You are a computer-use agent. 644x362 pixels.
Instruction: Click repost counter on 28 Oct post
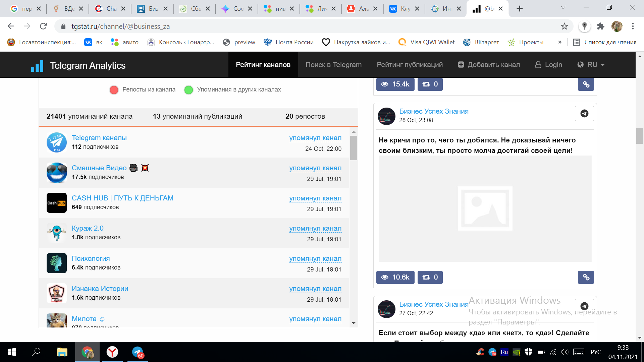[x=430, y=277]
